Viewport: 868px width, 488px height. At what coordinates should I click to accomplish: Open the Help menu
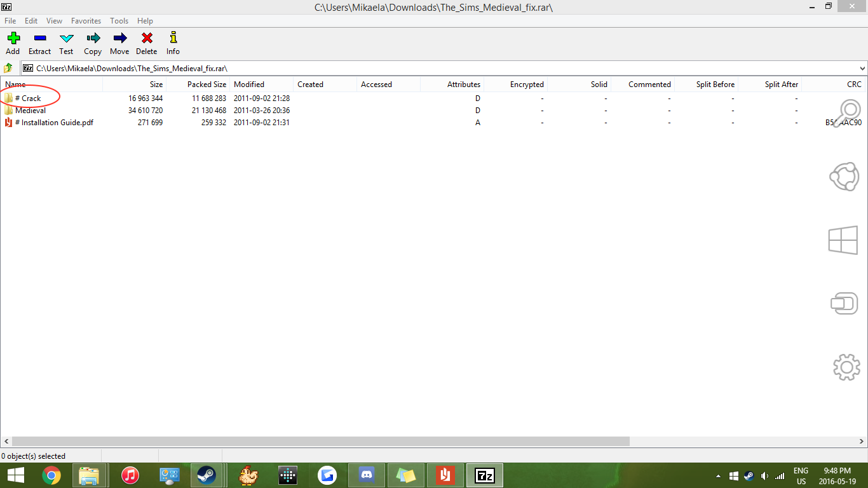click(x=146, y=21)
